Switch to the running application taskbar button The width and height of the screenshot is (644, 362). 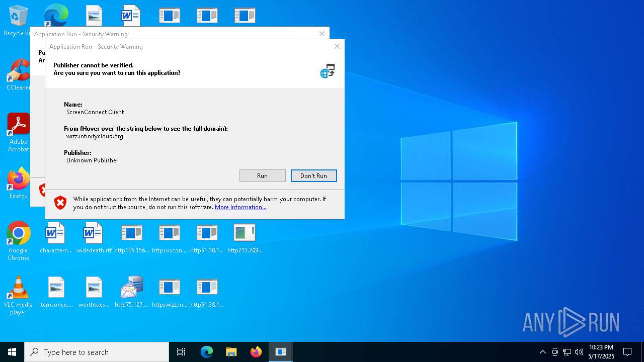click(x=281, y=352)
